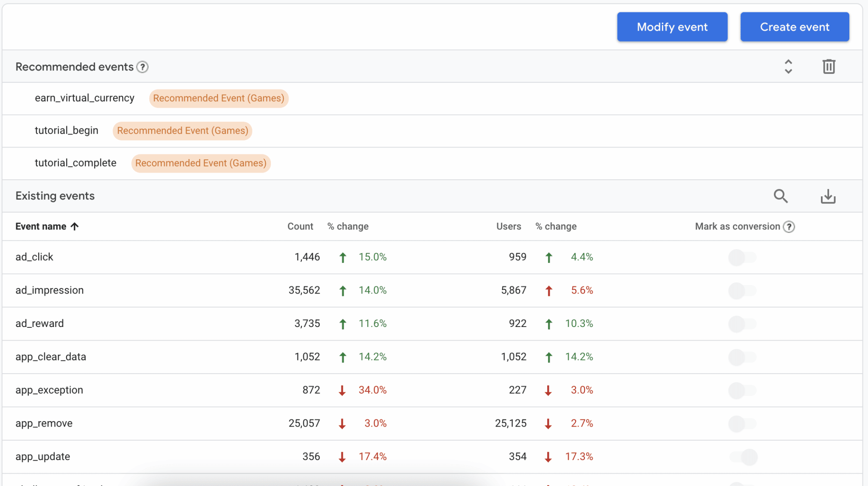Sort table by Users column
Screen dimensions: 868x486
tap(509, 226)
